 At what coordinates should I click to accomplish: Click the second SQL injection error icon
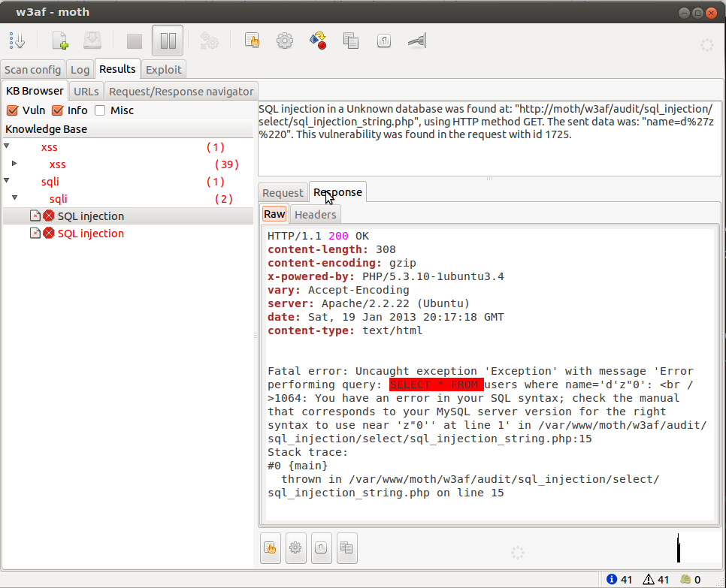49,233
